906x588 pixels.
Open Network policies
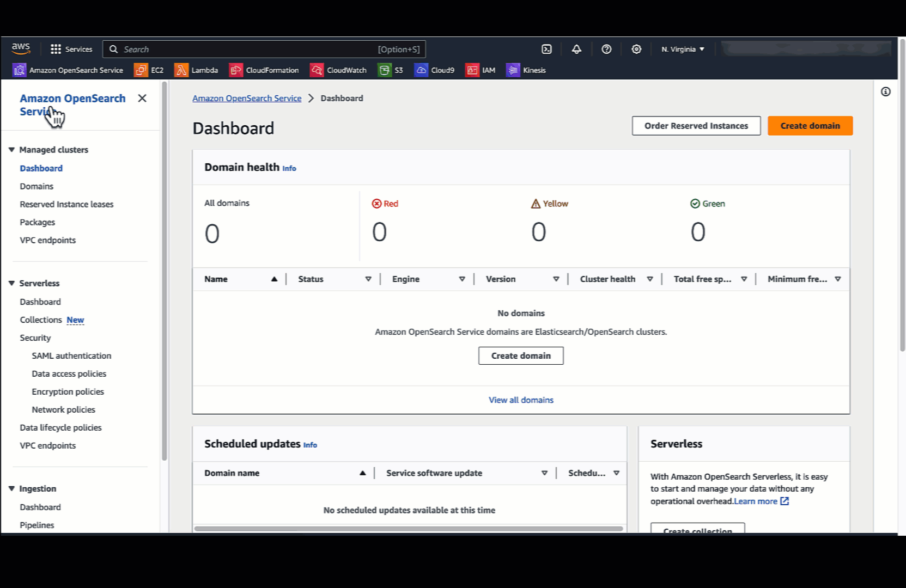click(64, 409)
